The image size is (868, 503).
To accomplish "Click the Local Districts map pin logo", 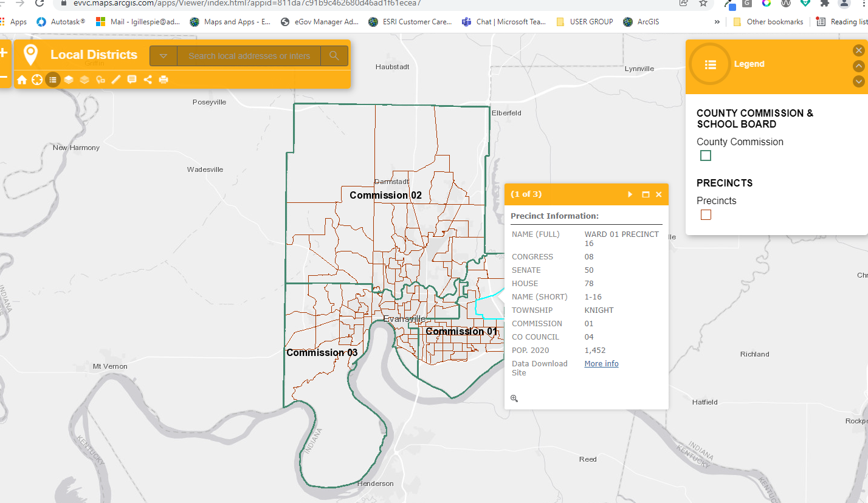I will [30, 55].
